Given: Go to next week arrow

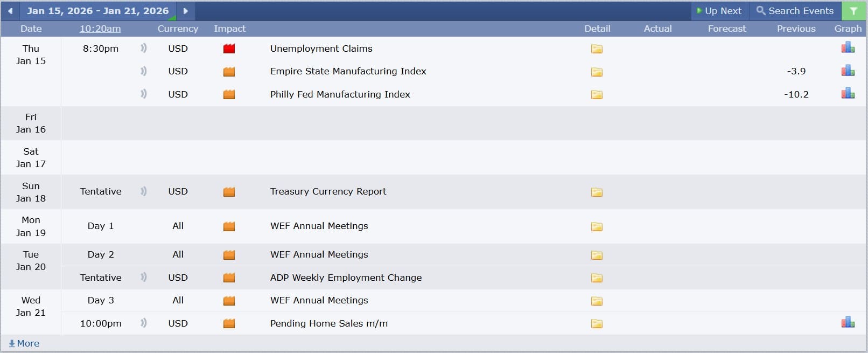Looking at the screenshot, I should 186,11.
